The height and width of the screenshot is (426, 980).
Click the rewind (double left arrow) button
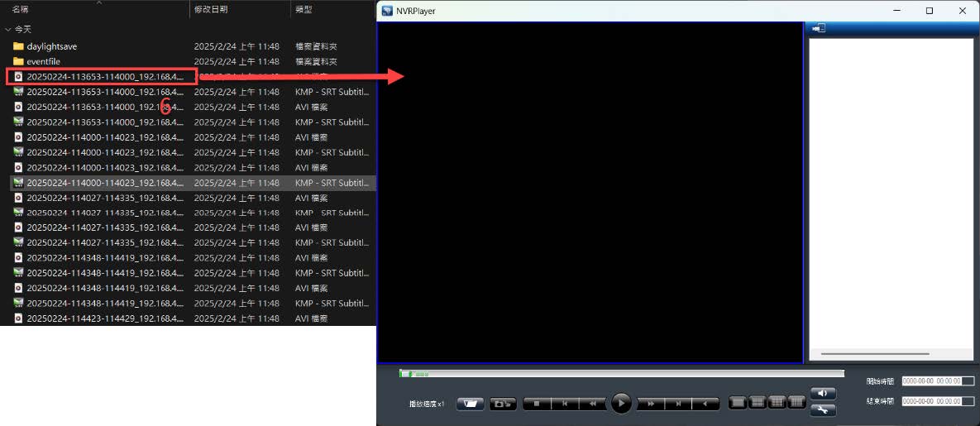(x=592, y=404)
